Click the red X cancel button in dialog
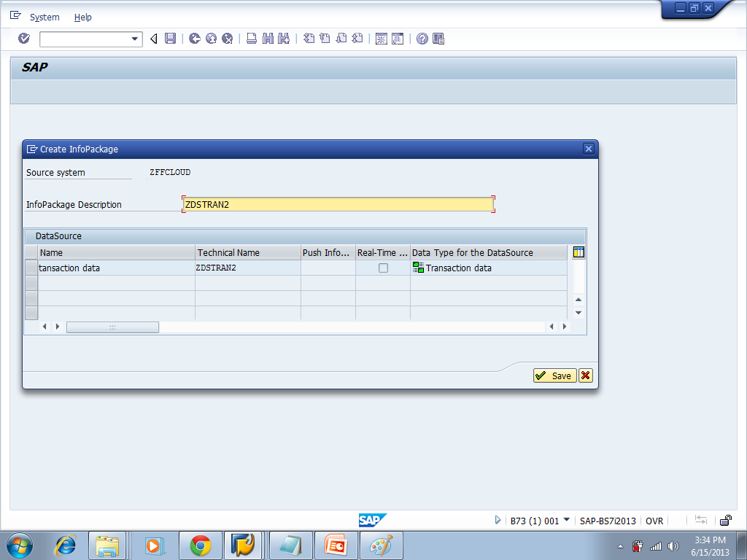The image size is (747, 560). [586, 376]
